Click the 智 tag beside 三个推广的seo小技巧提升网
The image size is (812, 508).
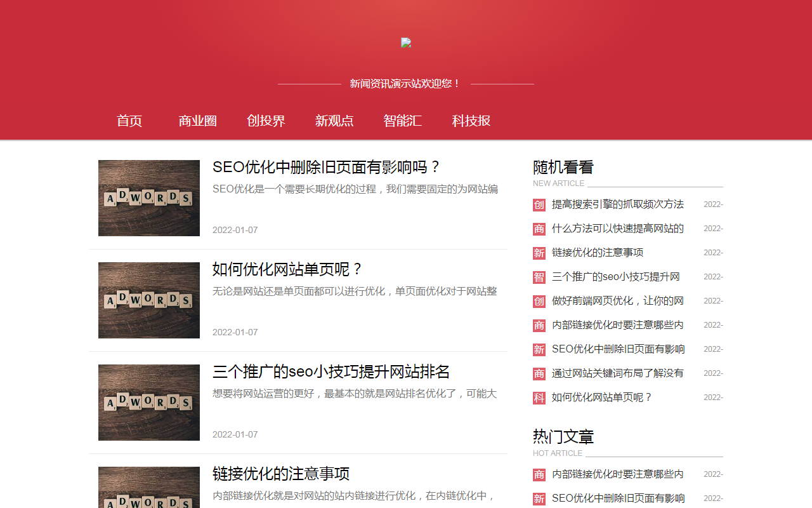pos(539,277)
